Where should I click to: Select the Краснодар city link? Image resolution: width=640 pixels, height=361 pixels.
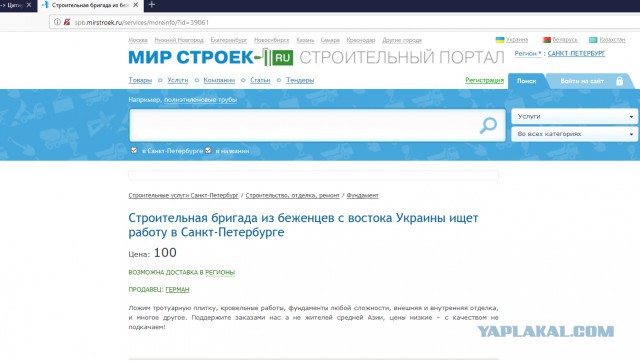[361, 40]
